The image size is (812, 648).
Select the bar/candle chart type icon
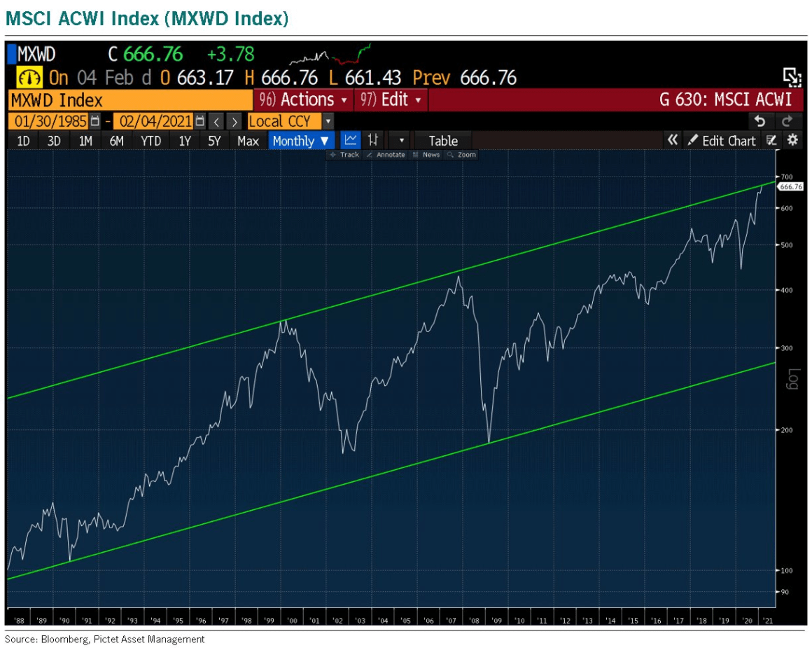(373, 140)
